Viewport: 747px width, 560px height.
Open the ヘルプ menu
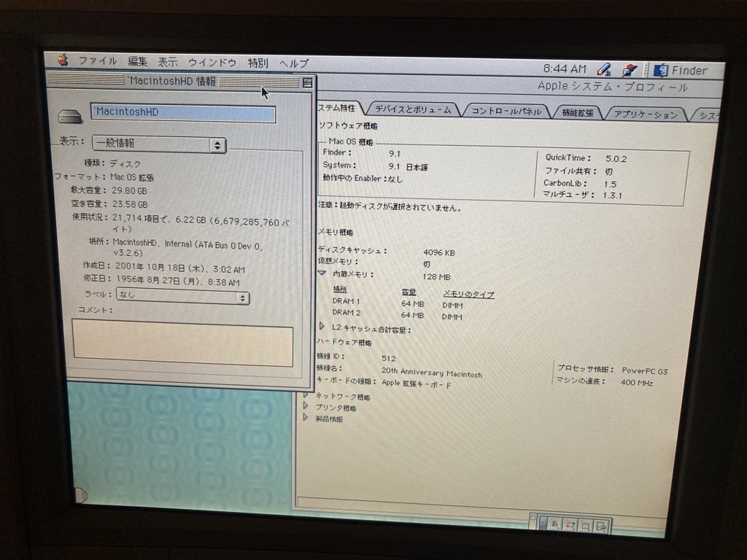click(x=294, y=63)
